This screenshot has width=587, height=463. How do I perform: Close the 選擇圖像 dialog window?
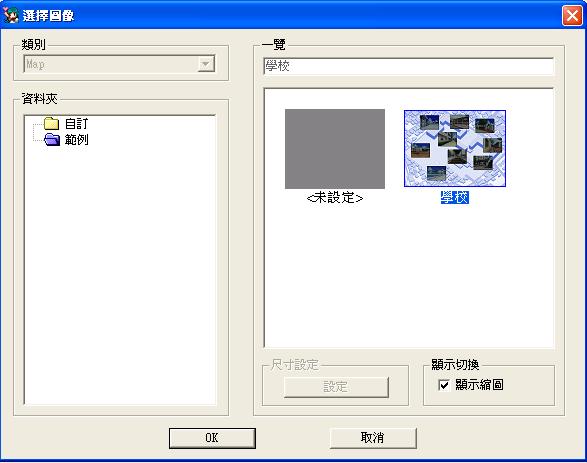[572, 16]
